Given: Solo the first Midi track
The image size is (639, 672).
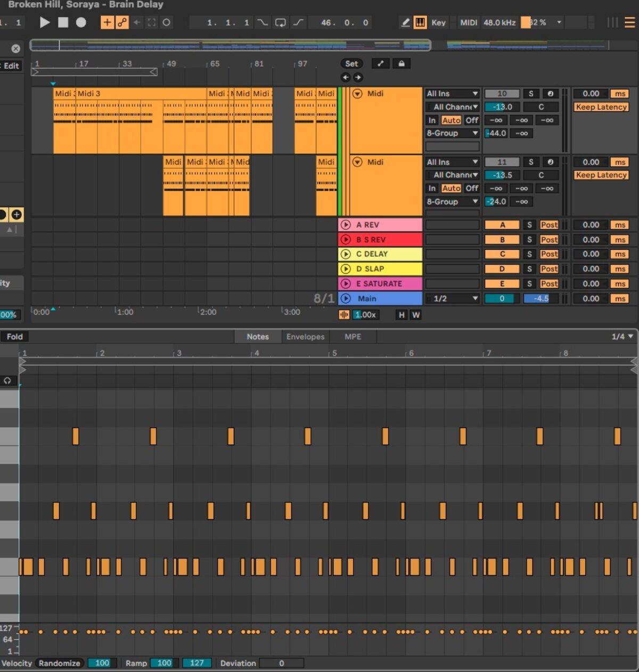Looking at the screenshot, I should click(x=531, y=94).
